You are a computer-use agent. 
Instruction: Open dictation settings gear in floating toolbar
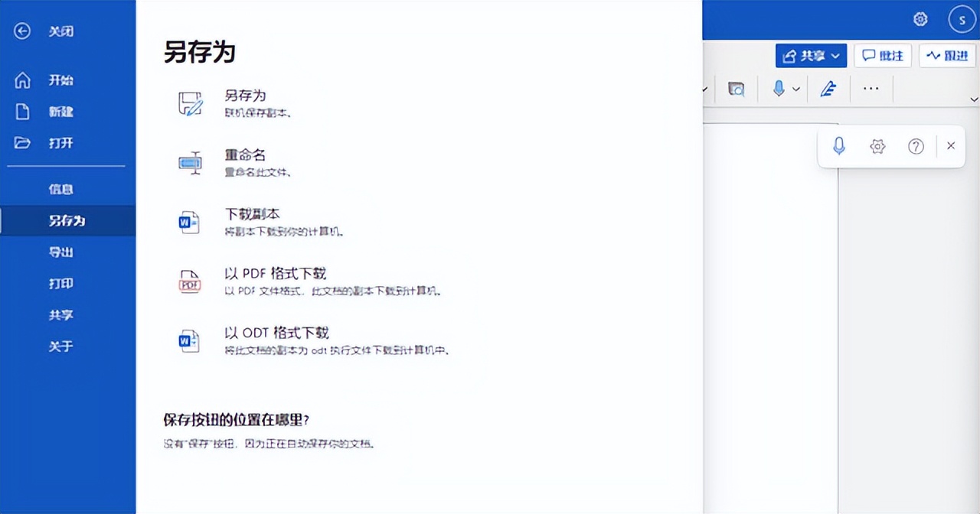click(877, 146)
